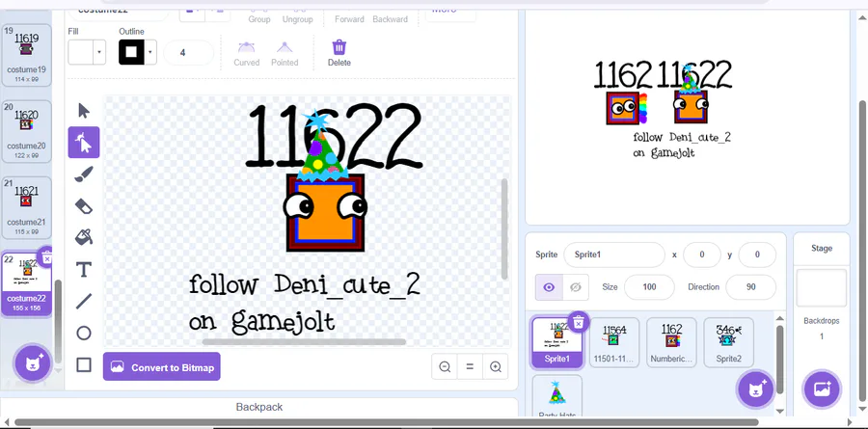868x429 pixels.
Task: Click the Forward layer button
Action: click(349, 15)
